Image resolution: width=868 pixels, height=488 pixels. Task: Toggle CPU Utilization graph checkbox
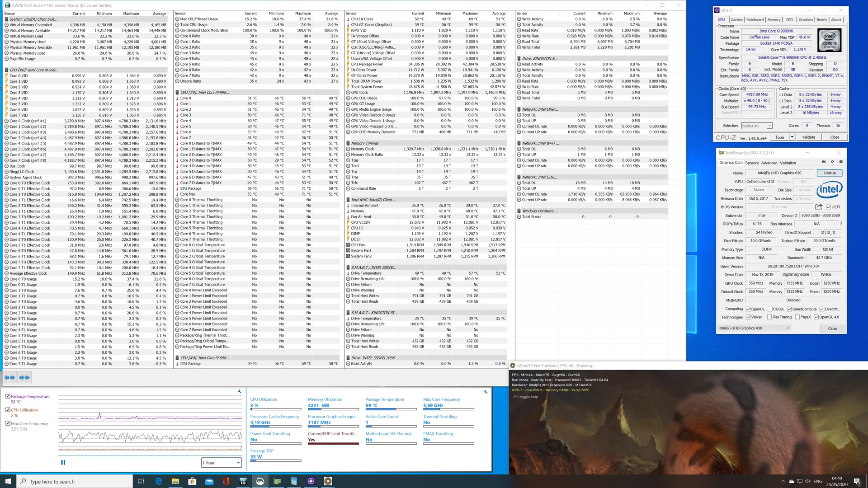click(x=8, y=410)
